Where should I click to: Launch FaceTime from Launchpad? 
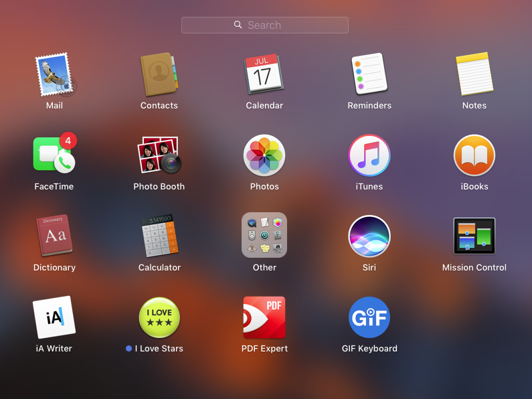[x=54, y=155]
